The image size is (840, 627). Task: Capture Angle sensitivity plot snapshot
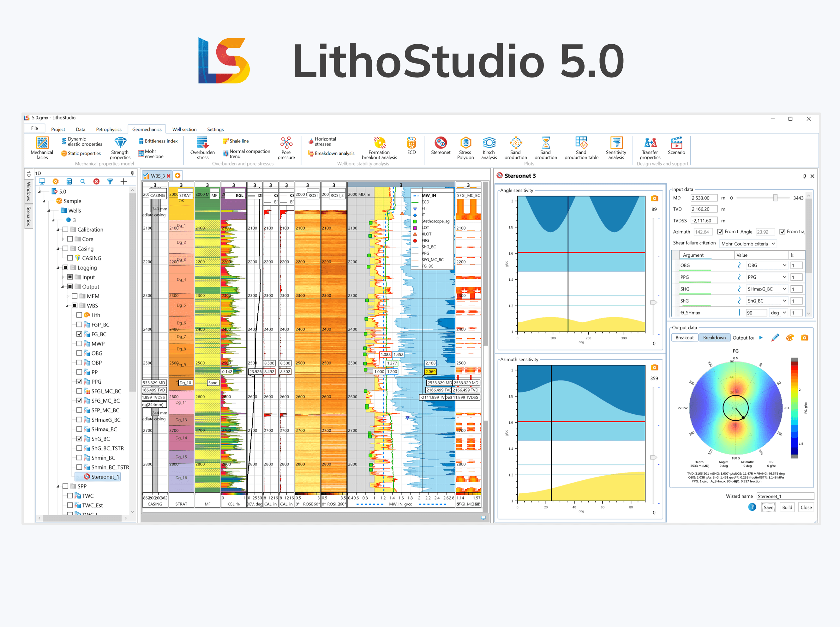(x=654, y=198)
